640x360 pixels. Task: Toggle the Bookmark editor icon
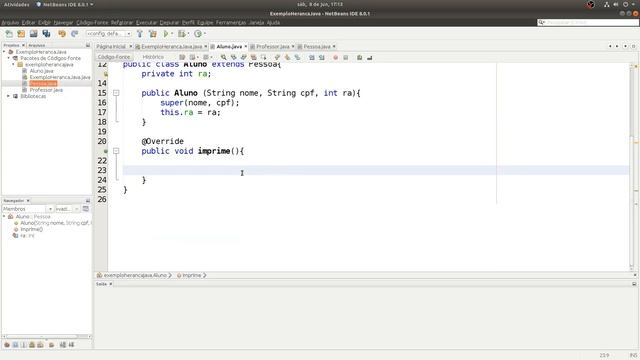pyautogui.click(x=298, y=58)
